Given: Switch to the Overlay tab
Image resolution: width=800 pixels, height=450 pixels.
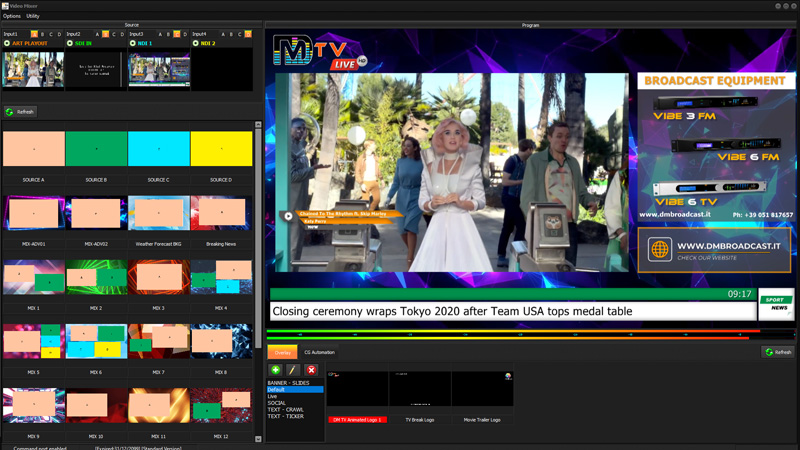Looking at the screenshot, I should [x=282, y=353].
